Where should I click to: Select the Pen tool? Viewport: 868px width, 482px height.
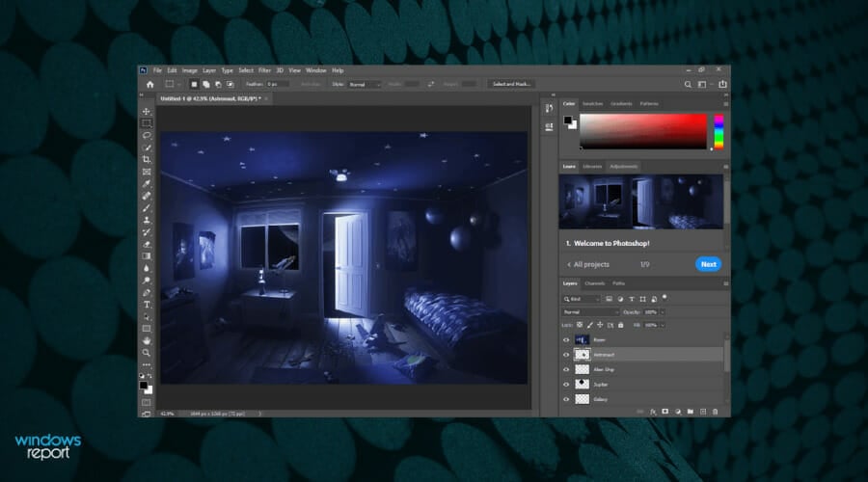pos(147,293)
